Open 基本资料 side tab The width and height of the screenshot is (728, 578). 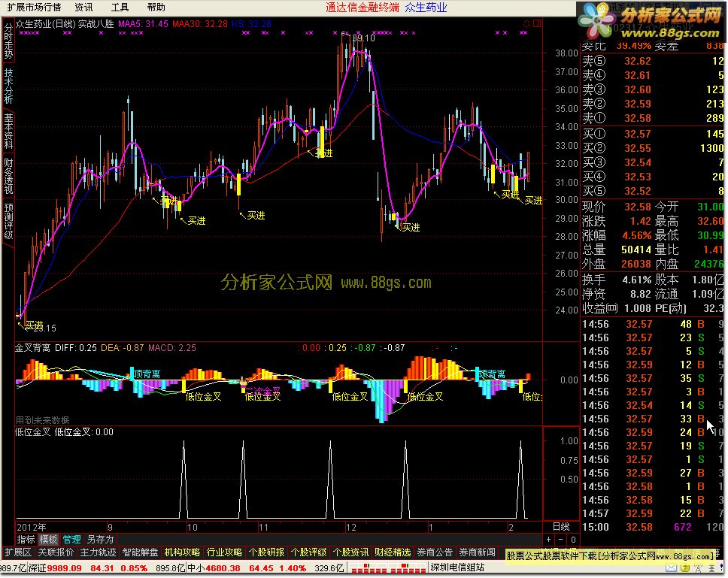tap(8, 132)
